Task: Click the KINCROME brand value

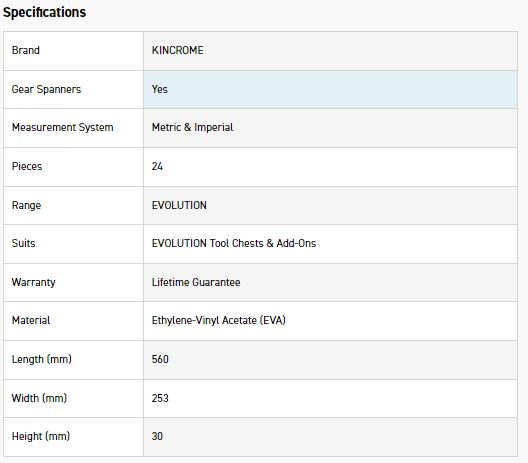Action: point(177,50)
